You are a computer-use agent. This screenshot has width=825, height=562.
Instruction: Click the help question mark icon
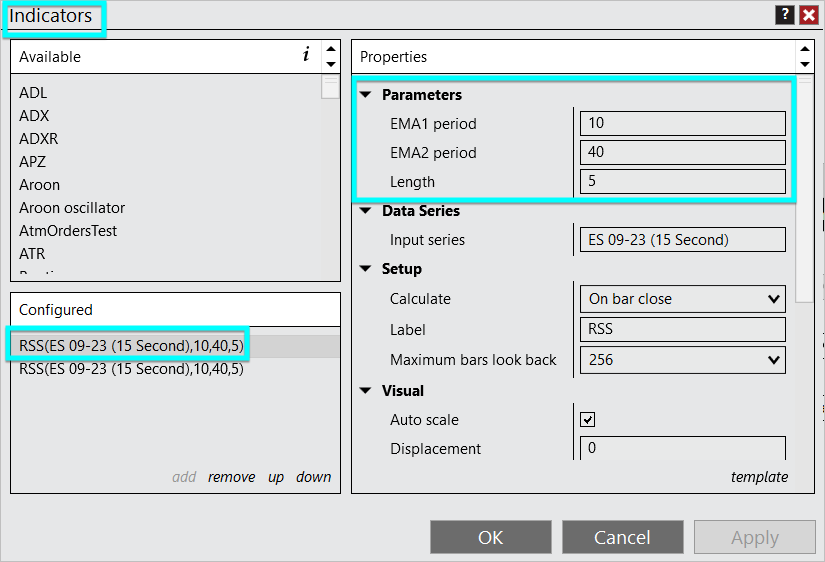coord(786,15)
